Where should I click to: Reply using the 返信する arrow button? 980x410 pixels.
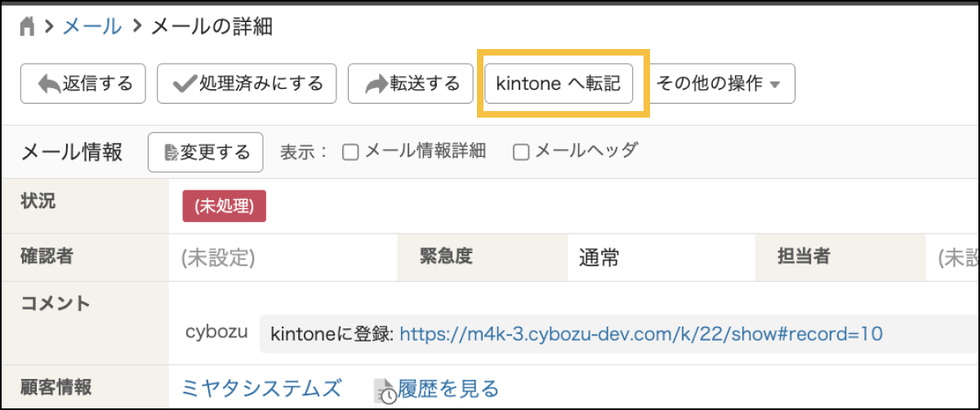[82, 83]
